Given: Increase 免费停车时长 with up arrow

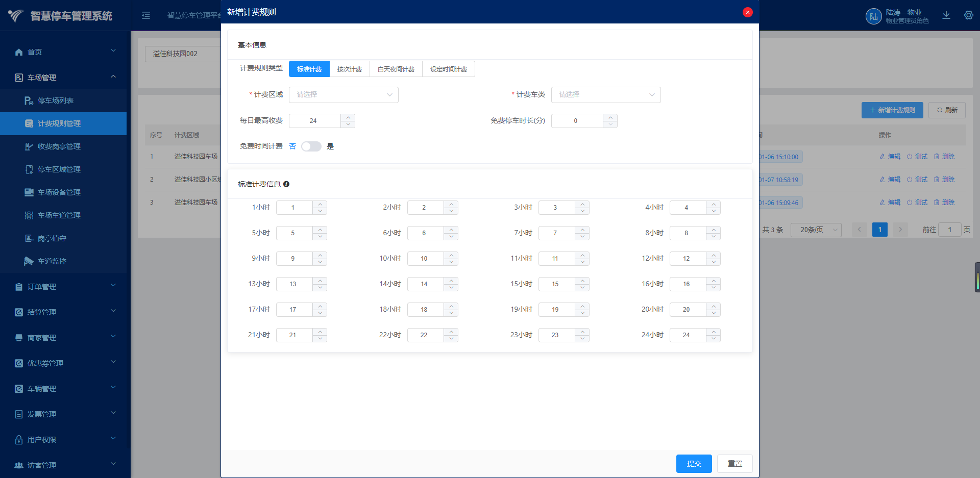Looking at the screenshot, I should coord(610,117).
